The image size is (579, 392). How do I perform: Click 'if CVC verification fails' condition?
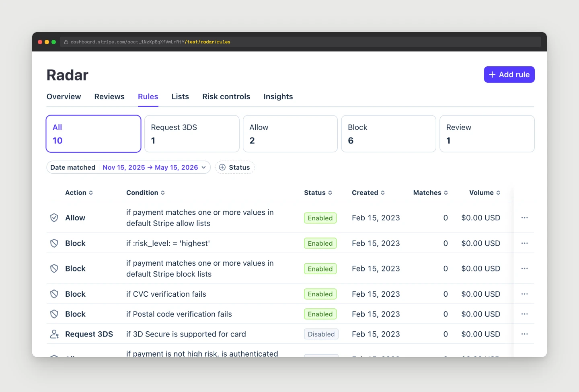(166, 294)
